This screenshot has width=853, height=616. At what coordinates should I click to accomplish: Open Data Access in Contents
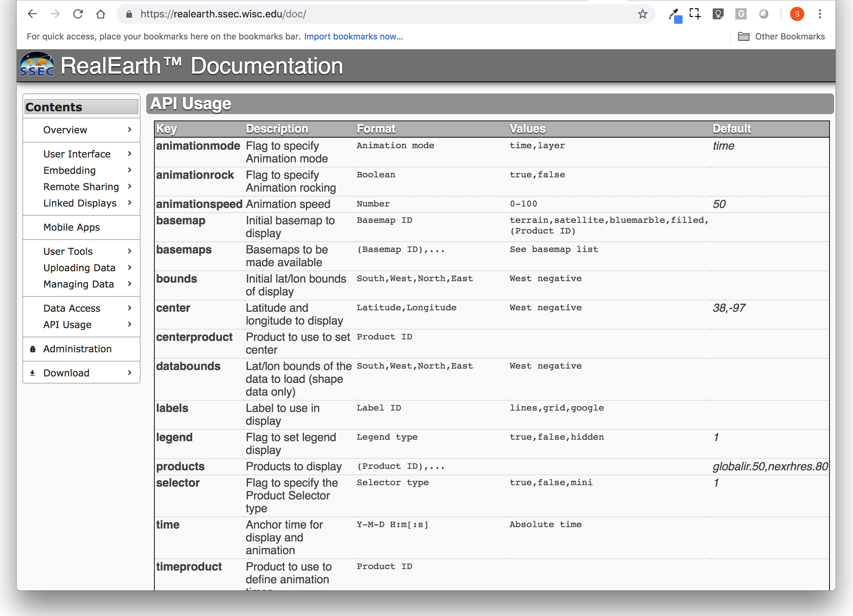click(x=72, y=309)
